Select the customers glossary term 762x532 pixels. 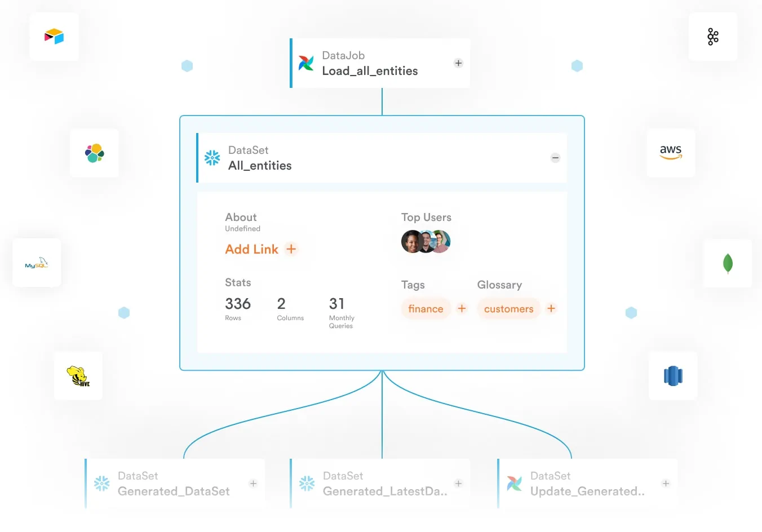(508, 309)
